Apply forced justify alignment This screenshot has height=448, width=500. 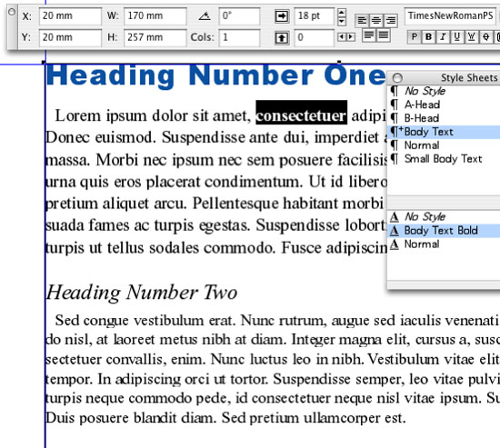(x=384, y=35)
